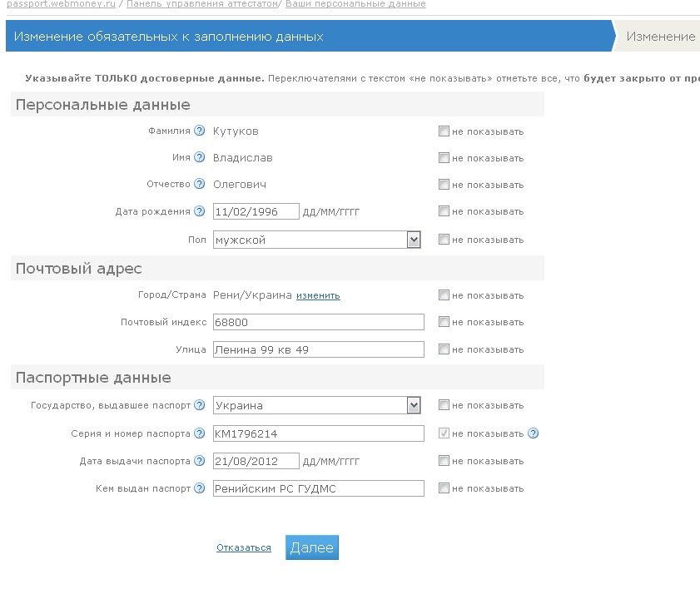Click the Улица address input field

tap(318, 349)
